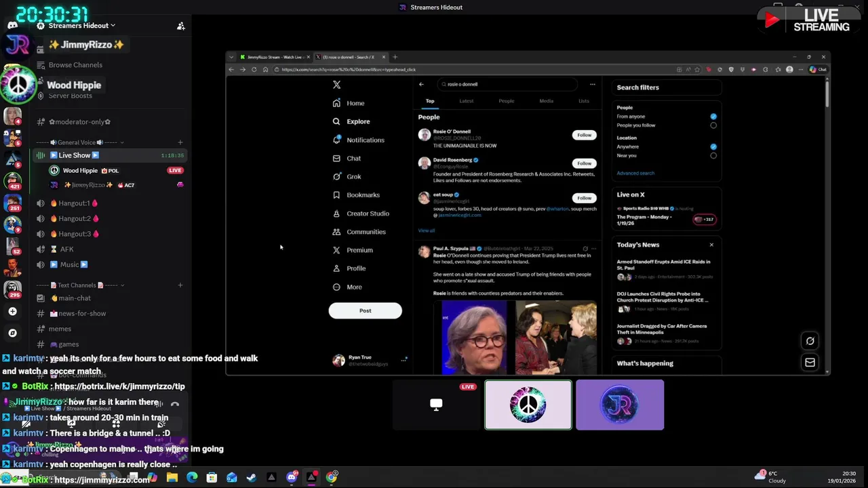This screenshot has width=868, height=488.
Task: Click the browser address bar
Action: (x=475, y=69)
